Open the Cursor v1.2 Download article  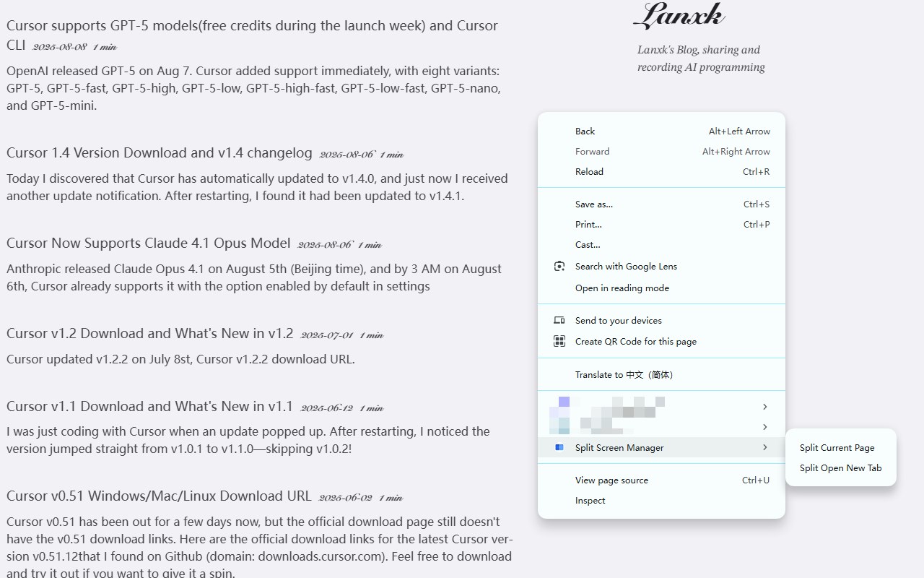click(x=150, y=333)
